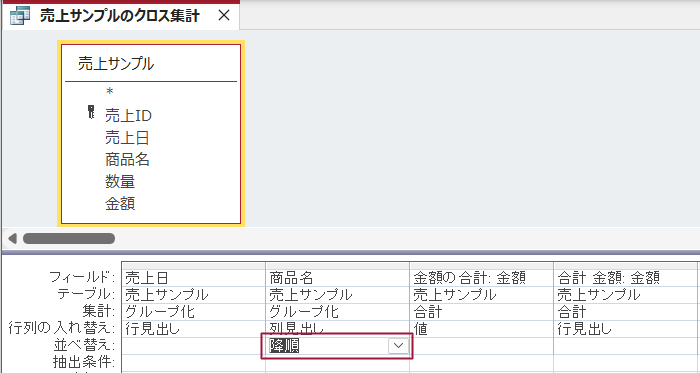
Task: Click the crosstab query icon on tab
Action: click(20, 16)
